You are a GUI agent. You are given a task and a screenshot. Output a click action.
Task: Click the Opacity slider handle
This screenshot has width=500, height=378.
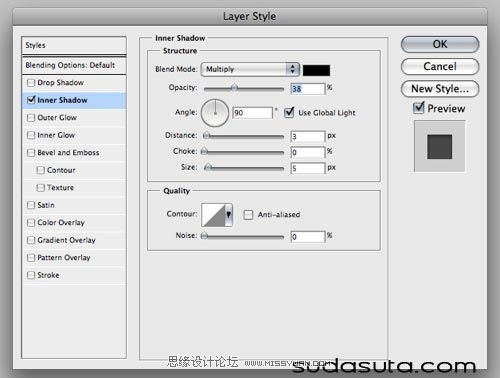234,88
